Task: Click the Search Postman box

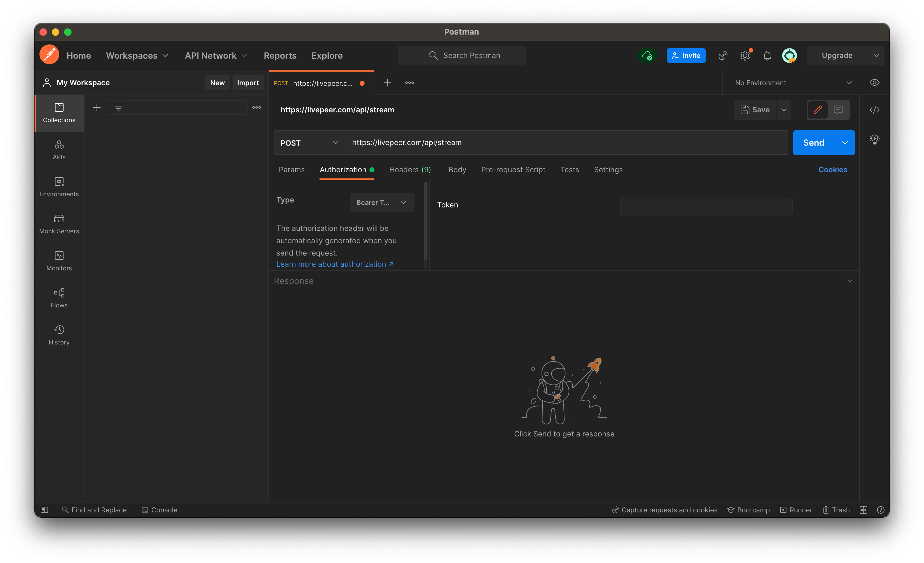Action: pyautogui.click(x=462, y=56)
